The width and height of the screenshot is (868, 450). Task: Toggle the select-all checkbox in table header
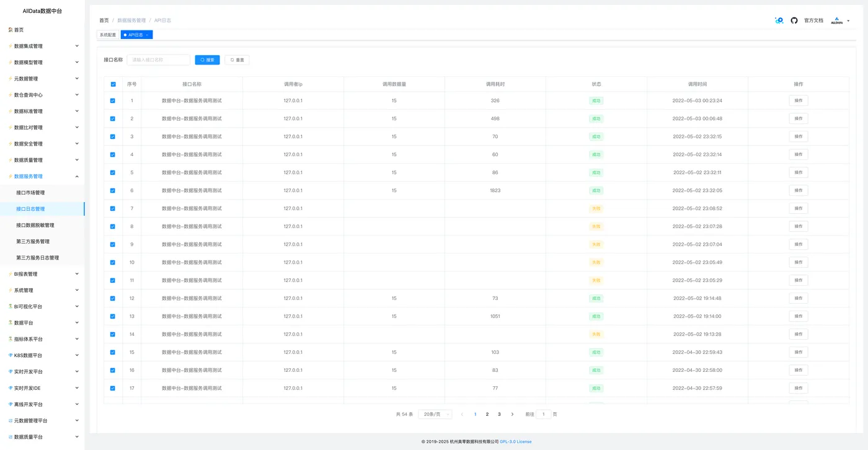[113, 84]
